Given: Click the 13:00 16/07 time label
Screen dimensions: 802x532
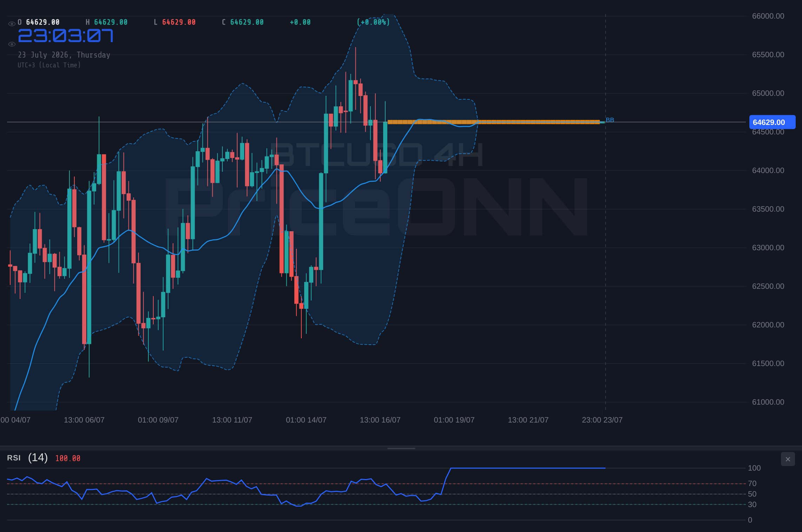Looking at the screenshot, I should click(380, 420).
